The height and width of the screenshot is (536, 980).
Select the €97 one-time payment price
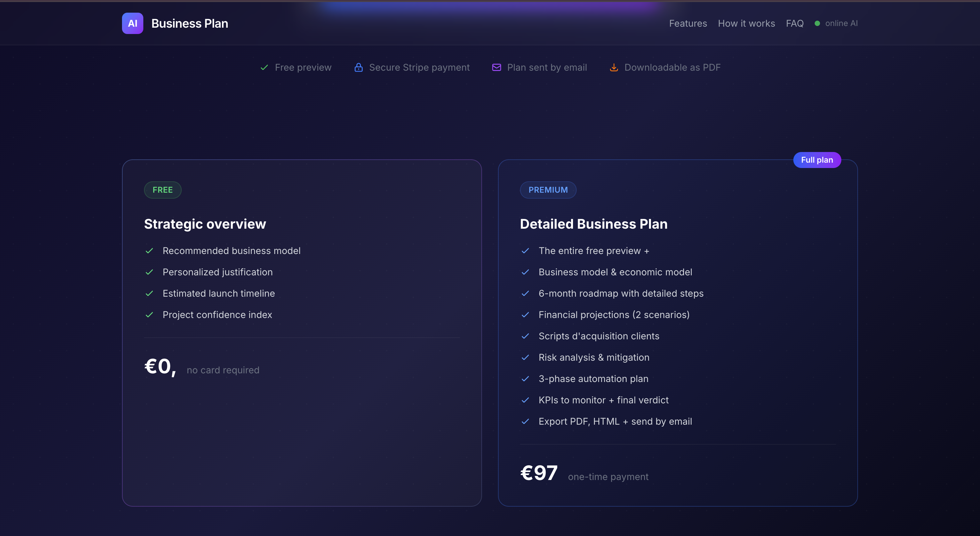539,472
